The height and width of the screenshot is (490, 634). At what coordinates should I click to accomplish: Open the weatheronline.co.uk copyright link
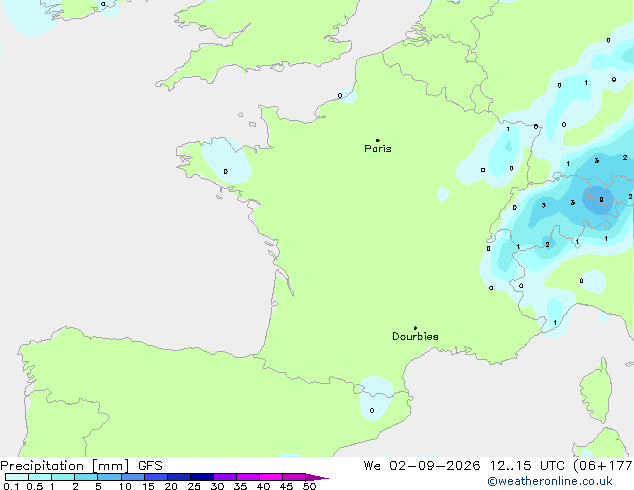click(550, 481)
